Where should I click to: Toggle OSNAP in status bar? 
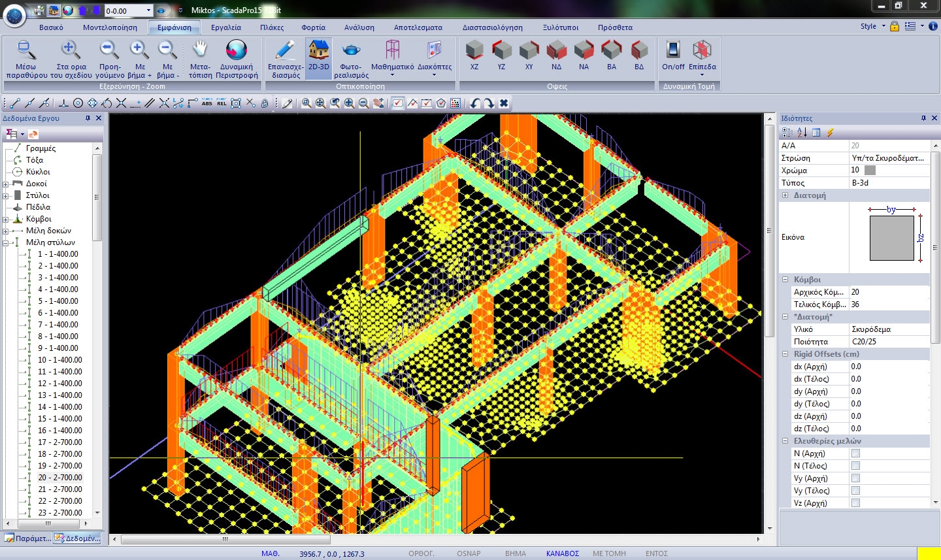click(x=469, y=553)
